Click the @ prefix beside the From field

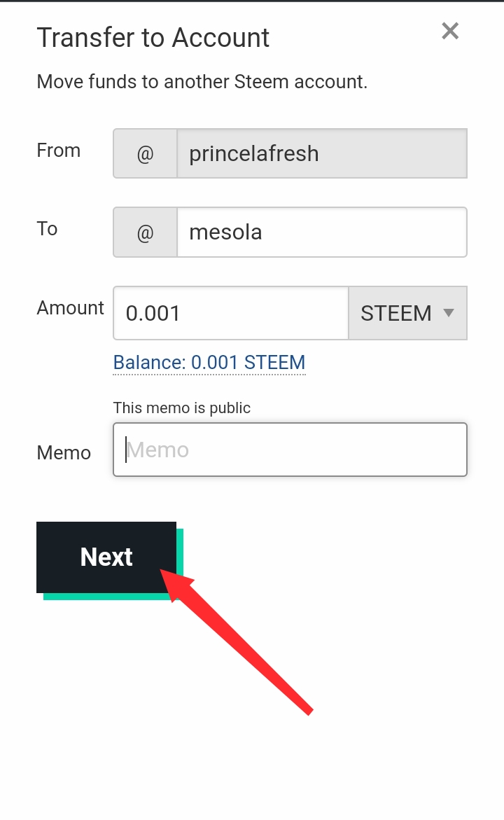pos(145,153)
